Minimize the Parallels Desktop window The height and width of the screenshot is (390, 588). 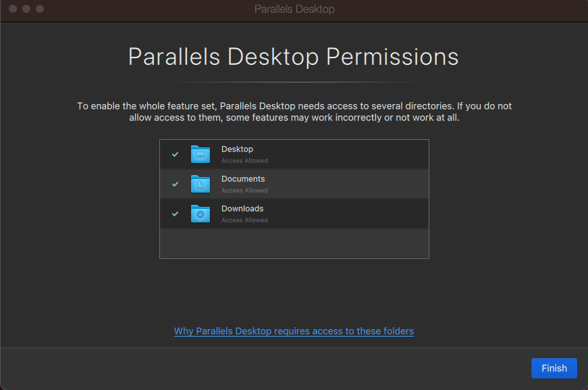click(26, 9)
